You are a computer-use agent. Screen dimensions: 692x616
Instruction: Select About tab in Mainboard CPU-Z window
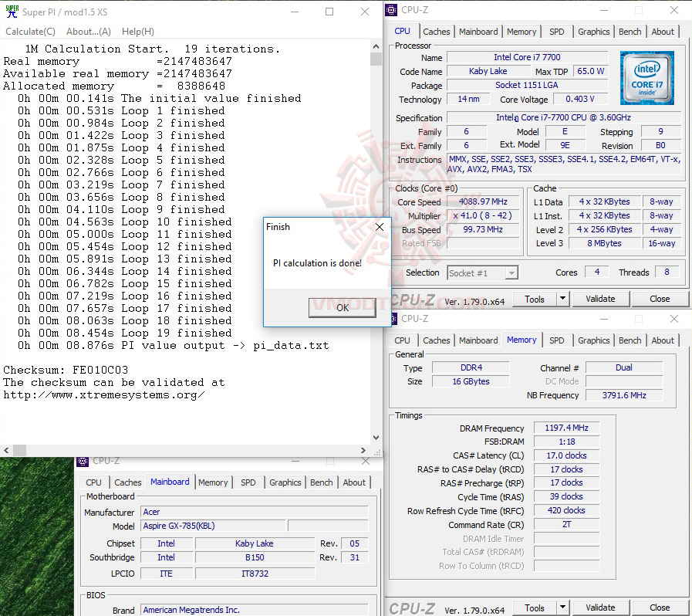[354, 482]
